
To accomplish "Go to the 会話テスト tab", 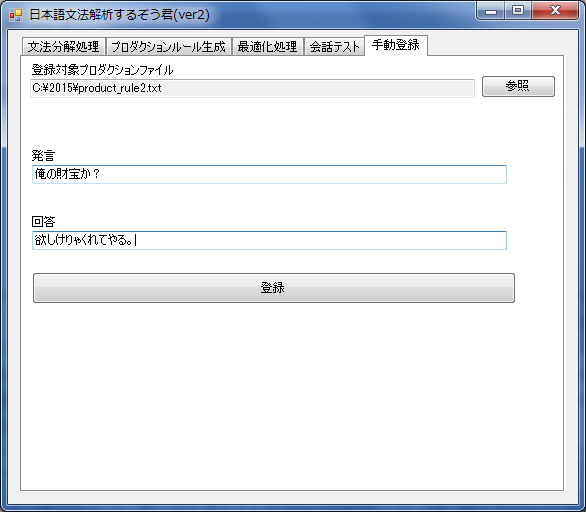I will (x=334, y=47).
